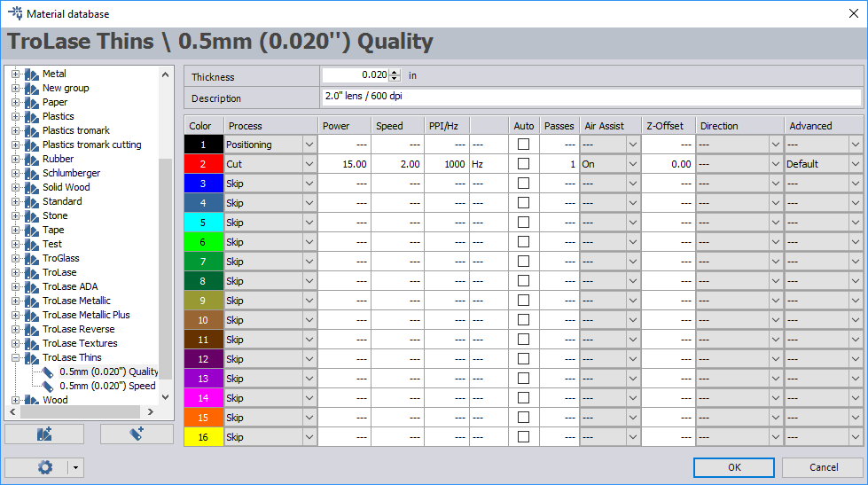Toggle Auto checkbox for color 2 Cut row
868x485 pixels.
523,164
